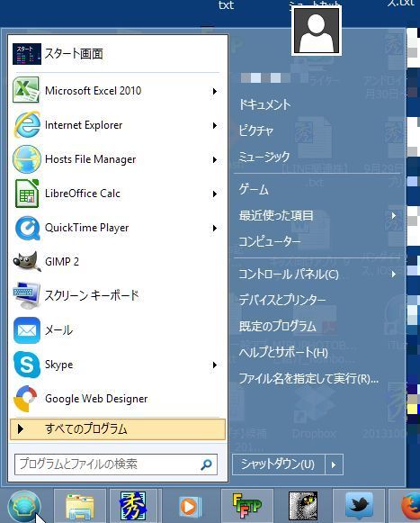
Task: Show すべてのプログラム list
Action: pos(118,429)
